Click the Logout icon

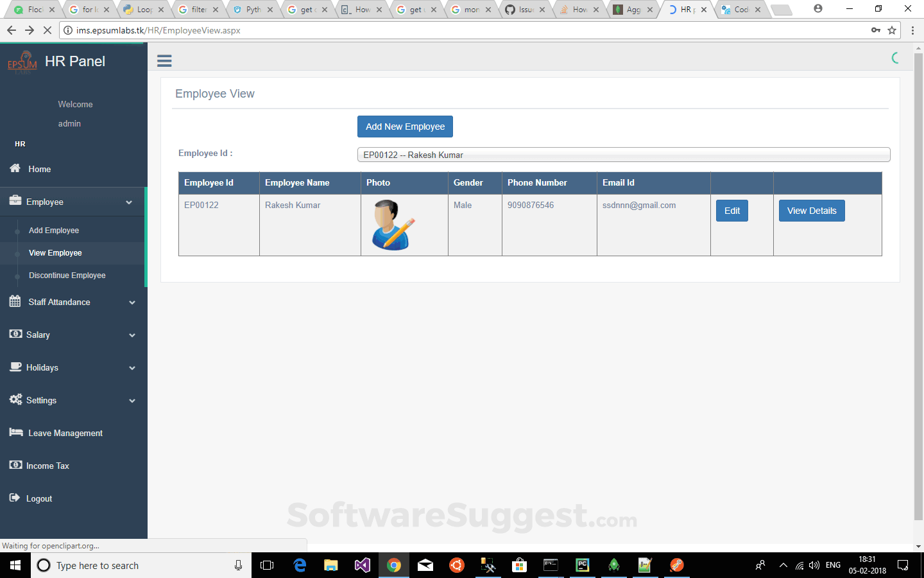pyautogui.click(x=14, y=498)
